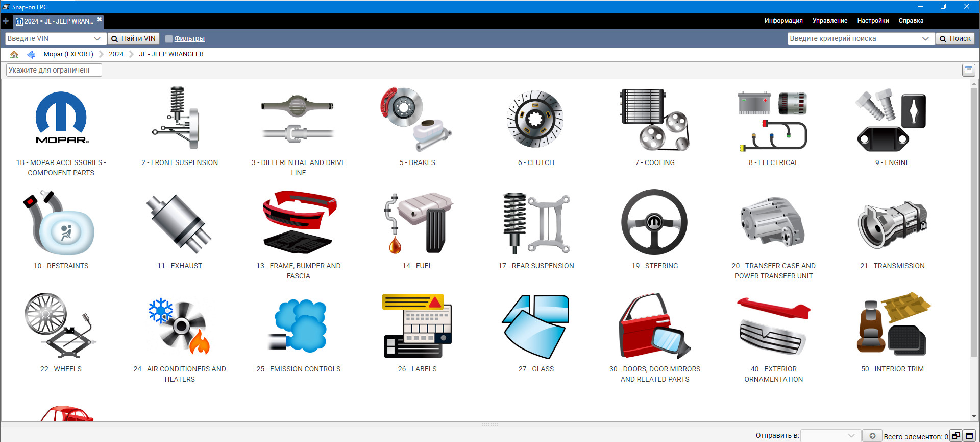Select the Wheels category icon
Screen dimensions: 980x442
click(x=60, y=325)
